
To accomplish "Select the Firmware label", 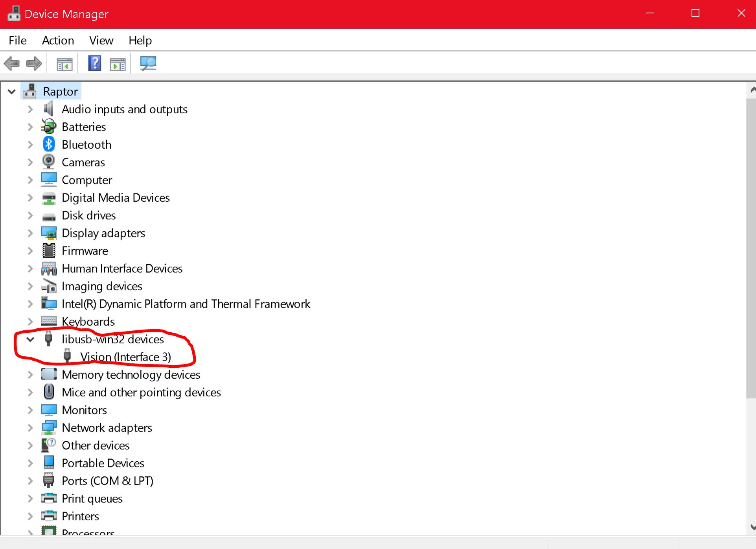I will tap(85, 251).
